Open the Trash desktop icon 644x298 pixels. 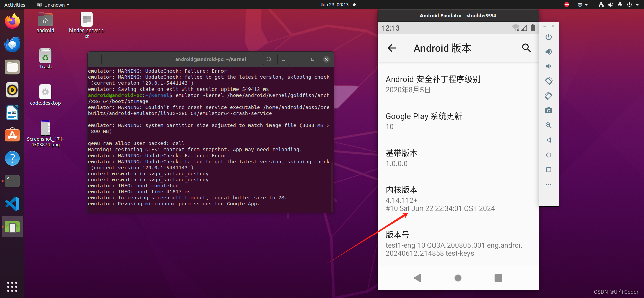click(x=45, y=59)
